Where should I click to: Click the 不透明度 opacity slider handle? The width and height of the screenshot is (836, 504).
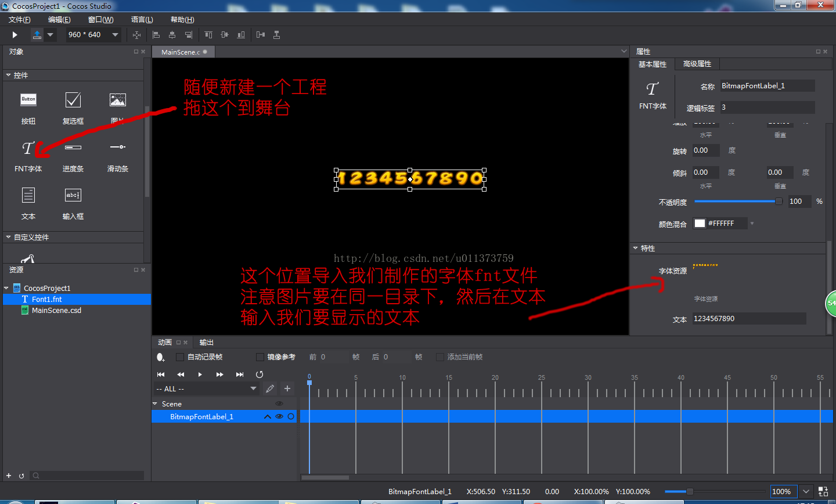pyautogui.click(x=779, y=201)
